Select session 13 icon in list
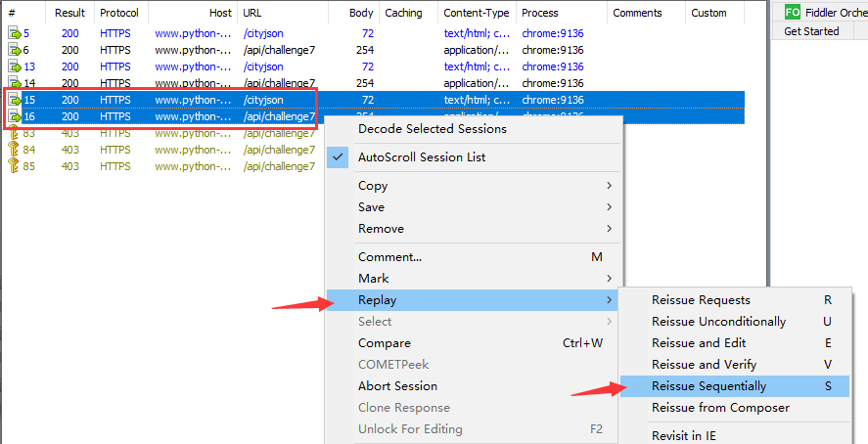Viewport: 868px width, 444px height. click(x=14, y=67)
